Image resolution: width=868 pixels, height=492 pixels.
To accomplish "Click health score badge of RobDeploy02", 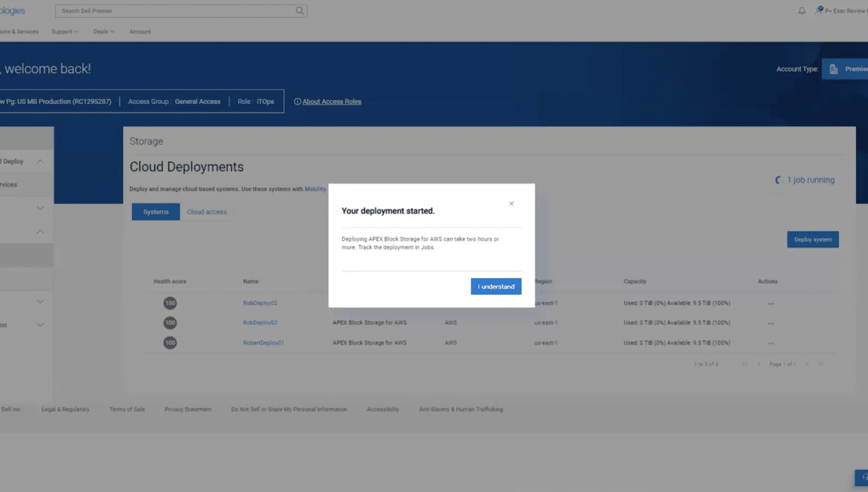I will point(170,304).
